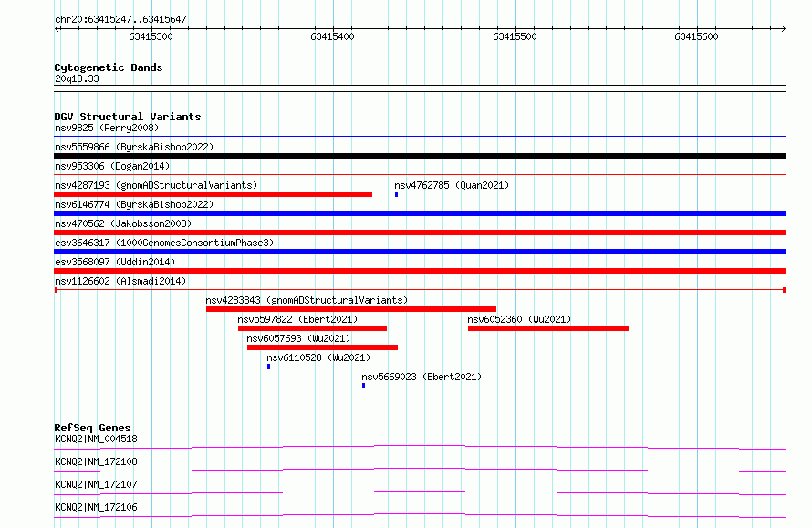This screenshot has width=812, height=528.
Task: Click the red nsv470562 variant bar
Action: coord(420,233)
